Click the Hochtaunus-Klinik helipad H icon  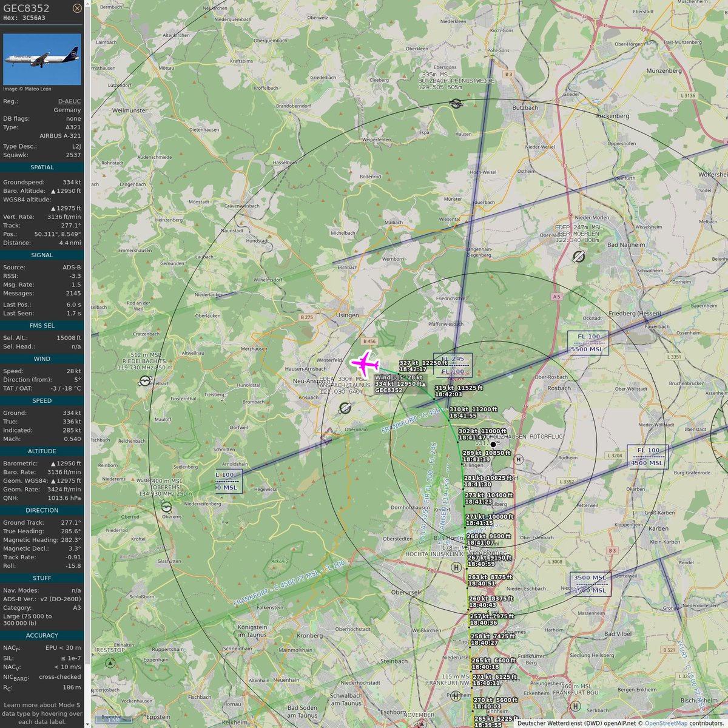[456, 567]
